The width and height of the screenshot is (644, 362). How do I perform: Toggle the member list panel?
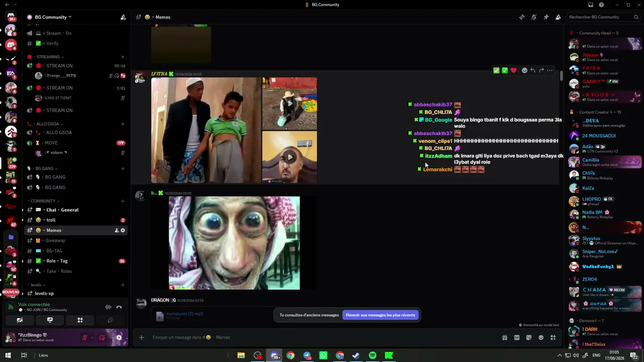click(x=558, y=17)
